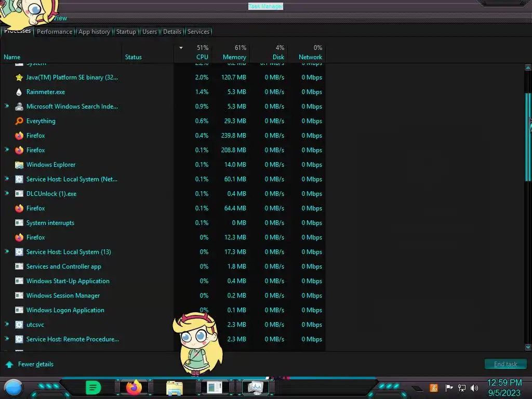Click the Microsoft Windows Search Indexer icon
The image size is (532, 399).
tap(19, 107)
